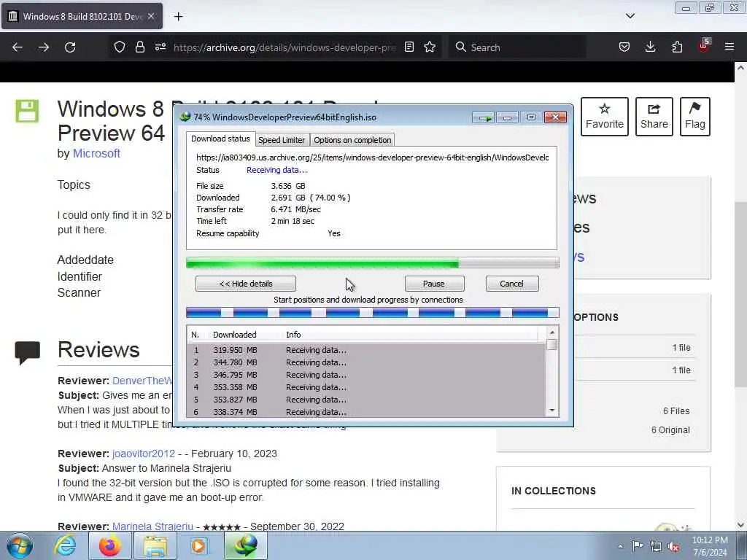Viewport: 747px width, 560px height.
Task: Click Hide details button
Action: tap(246, 284)
